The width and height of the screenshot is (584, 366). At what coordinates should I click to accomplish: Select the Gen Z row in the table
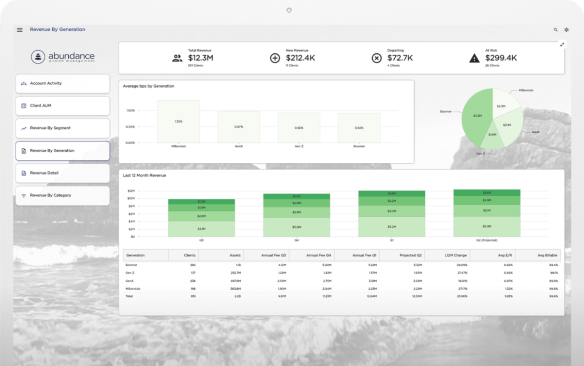coord(342,273)
